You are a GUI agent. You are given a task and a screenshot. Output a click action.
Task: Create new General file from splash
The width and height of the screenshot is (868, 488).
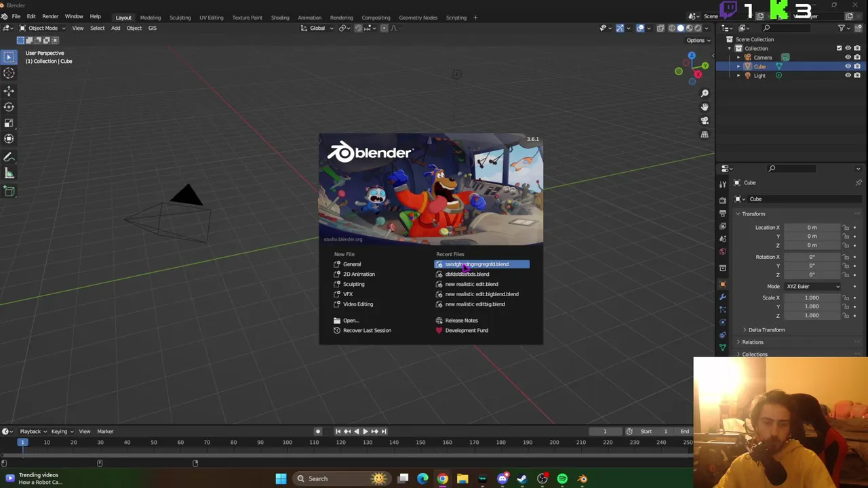tap(352, 264)
